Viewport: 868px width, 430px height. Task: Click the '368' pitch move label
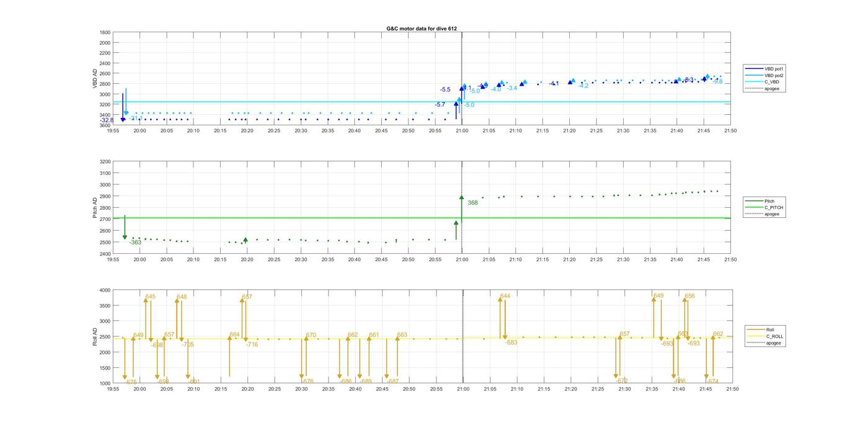click(x=472, y=203)
